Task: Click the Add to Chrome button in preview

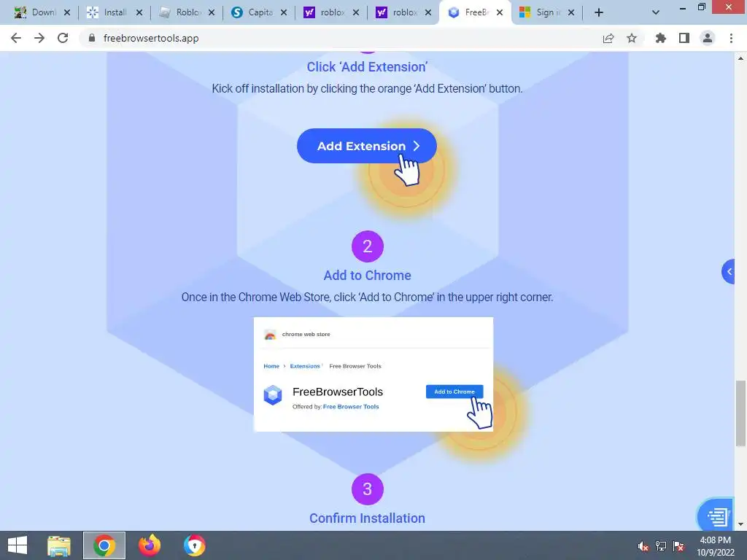Action: pos(454,392)
